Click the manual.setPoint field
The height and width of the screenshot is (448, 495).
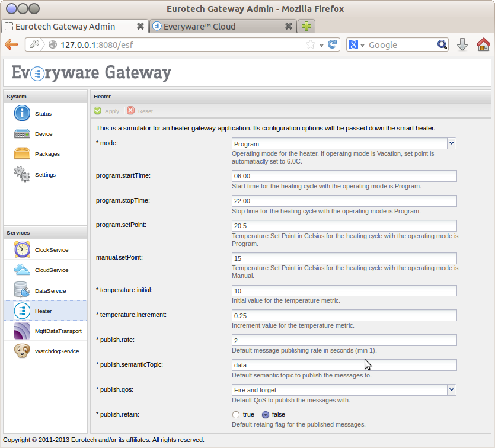point(344,258)
